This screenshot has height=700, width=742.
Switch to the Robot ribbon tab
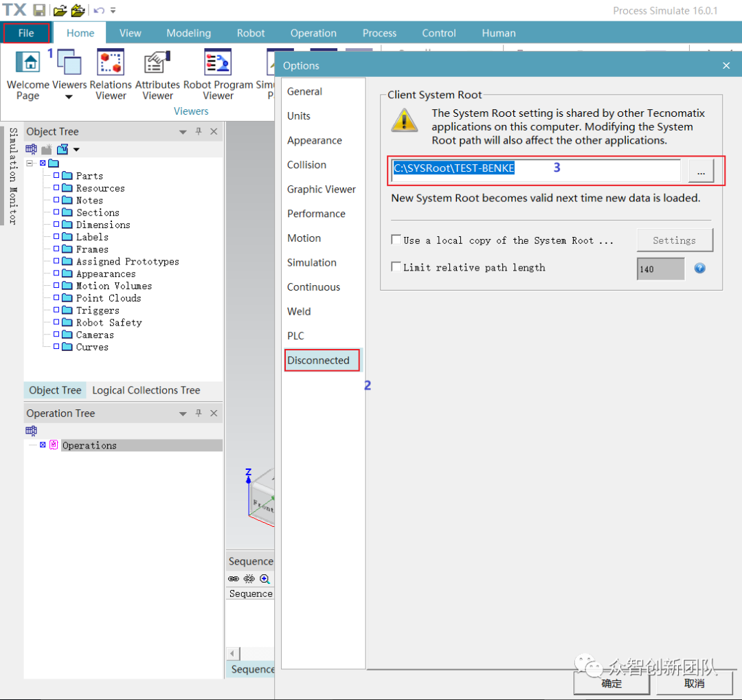tap(250, 33)
